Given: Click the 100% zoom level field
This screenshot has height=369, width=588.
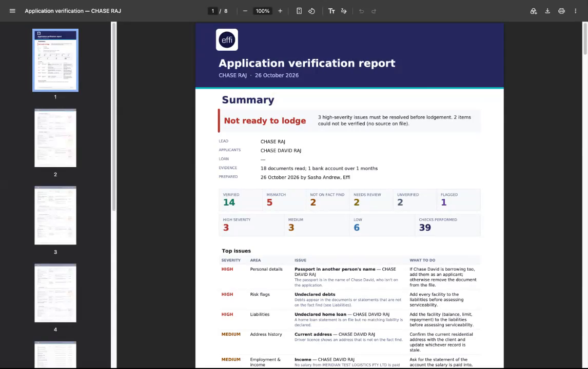Looking at the screenshot, I should (263, 11).
